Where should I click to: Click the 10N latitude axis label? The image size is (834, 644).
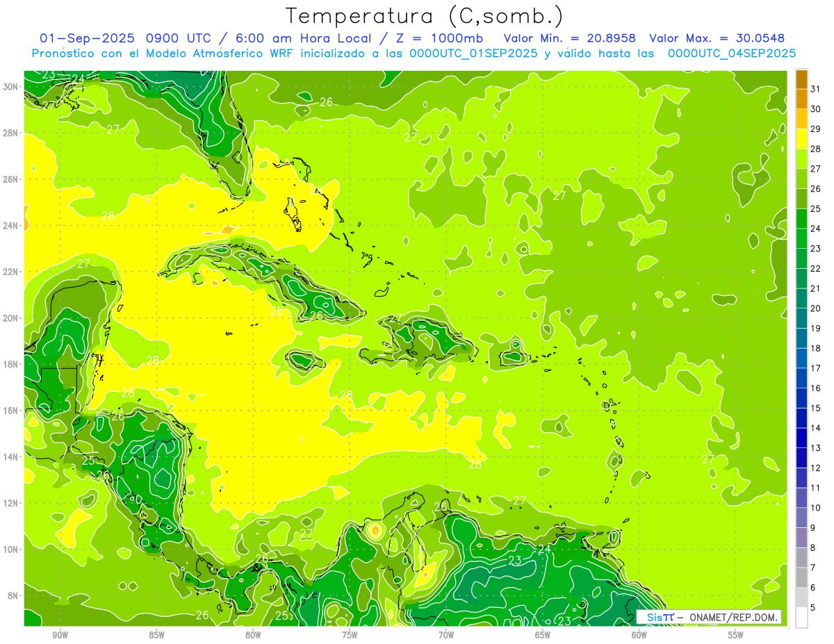click(x=10, y=550)
